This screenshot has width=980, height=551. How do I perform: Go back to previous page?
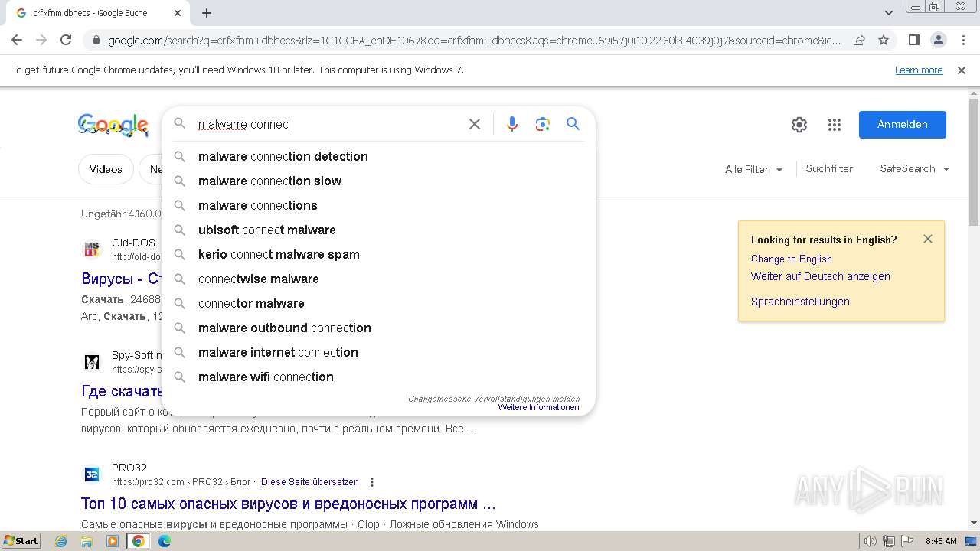point(16,40)
